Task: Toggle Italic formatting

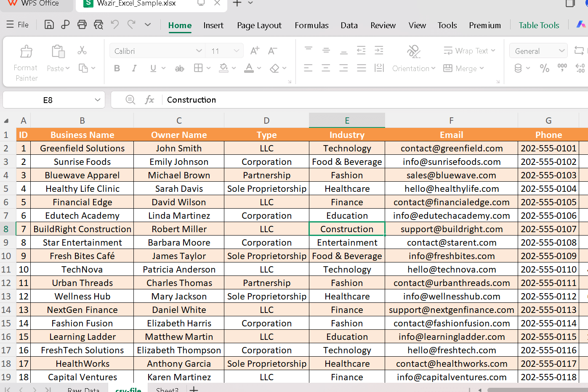Action: [134, 68]
